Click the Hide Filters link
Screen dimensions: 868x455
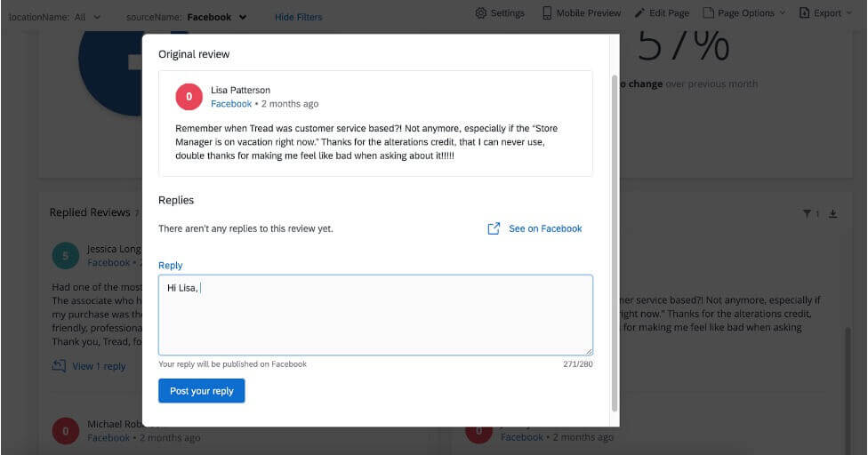pyautogui.click(x=299, y=17)
